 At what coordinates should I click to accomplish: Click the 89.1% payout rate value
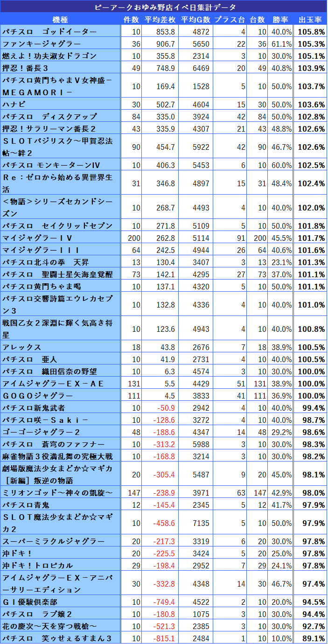[314, 638]
